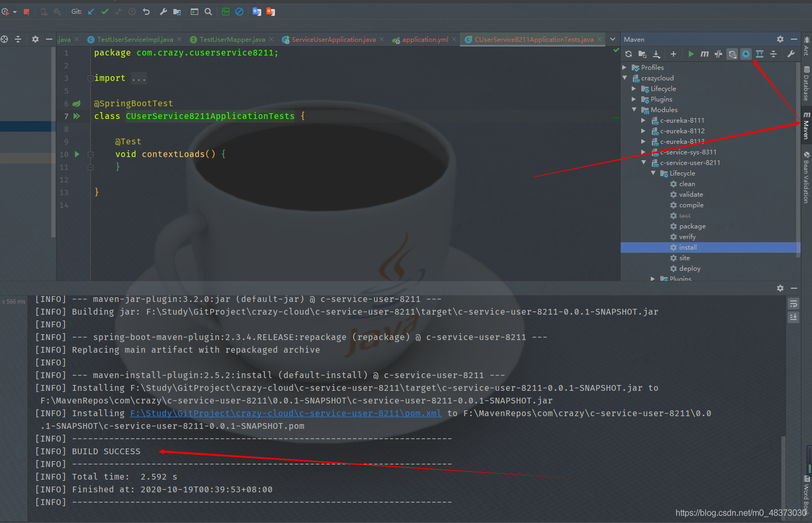Expand the c-eureka-8111 module

point(643,121)
